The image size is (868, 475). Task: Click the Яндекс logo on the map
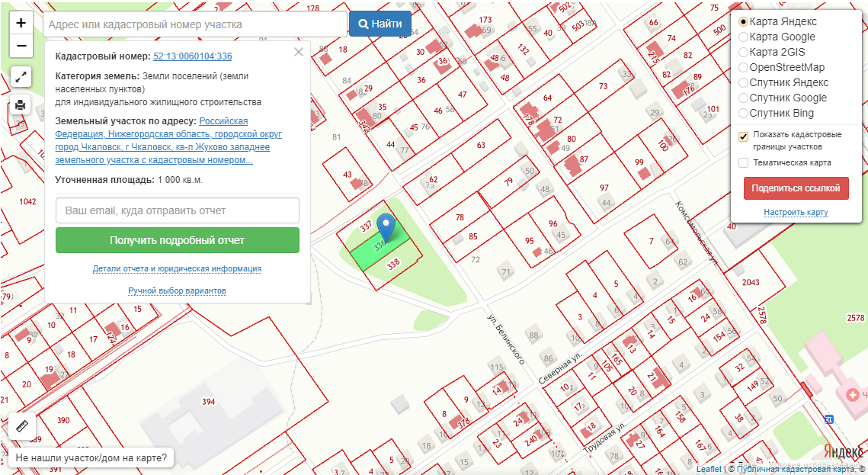(843, 451)
